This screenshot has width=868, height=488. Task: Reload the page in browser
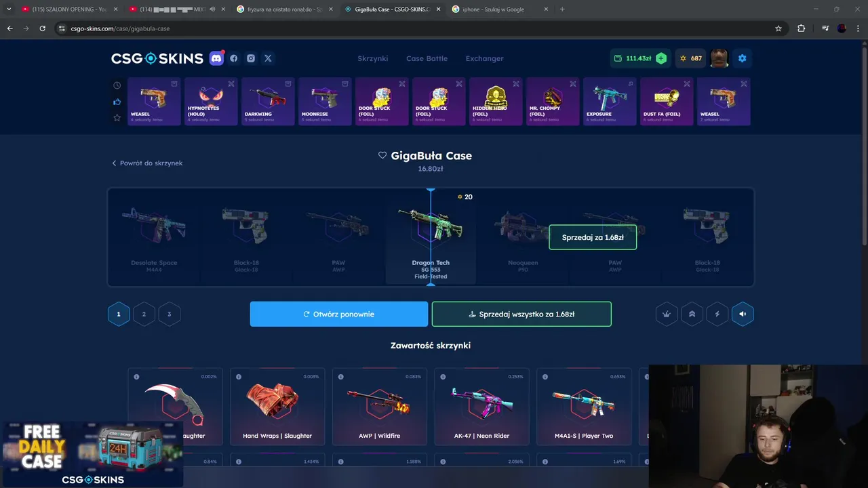pyautogui.click(x=42, y=28)
